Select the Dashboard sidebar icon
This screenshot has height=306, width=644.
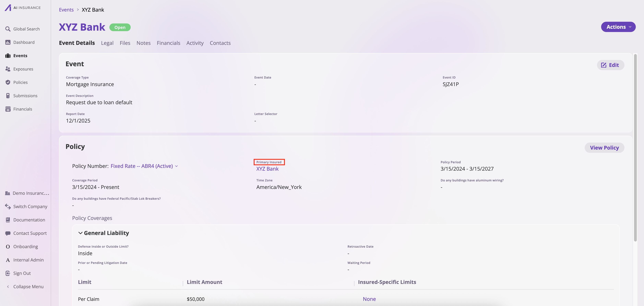(x=8, y=42)
